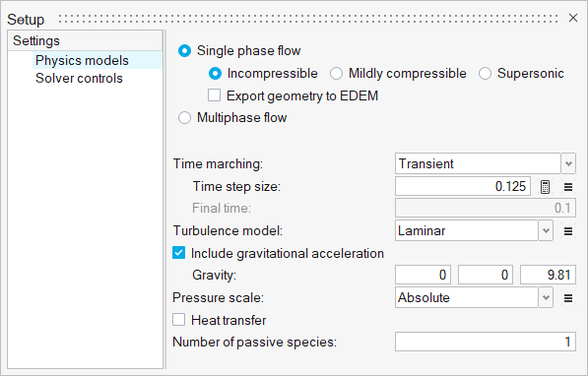Enable the Heat transfer checkbox
This screenshot has width=588, height=376.
[x=179, y=320]
